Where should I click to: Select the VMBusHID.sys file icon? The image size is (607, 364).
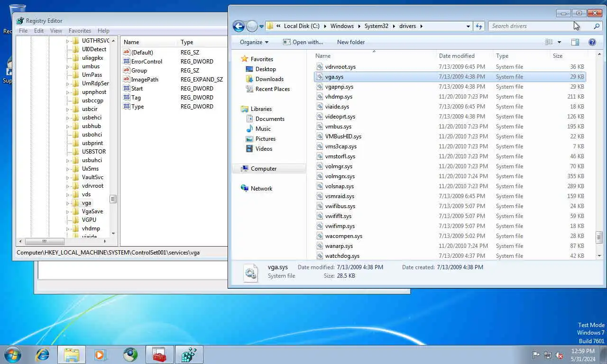click(320, 136)
